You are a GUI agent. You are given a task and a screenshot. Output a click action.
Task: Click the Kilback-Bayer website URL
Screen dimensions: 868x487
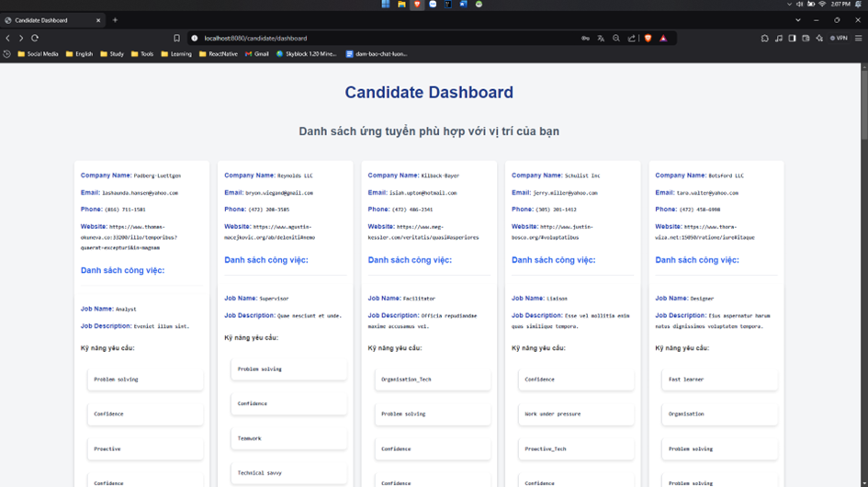pos(423,232)
